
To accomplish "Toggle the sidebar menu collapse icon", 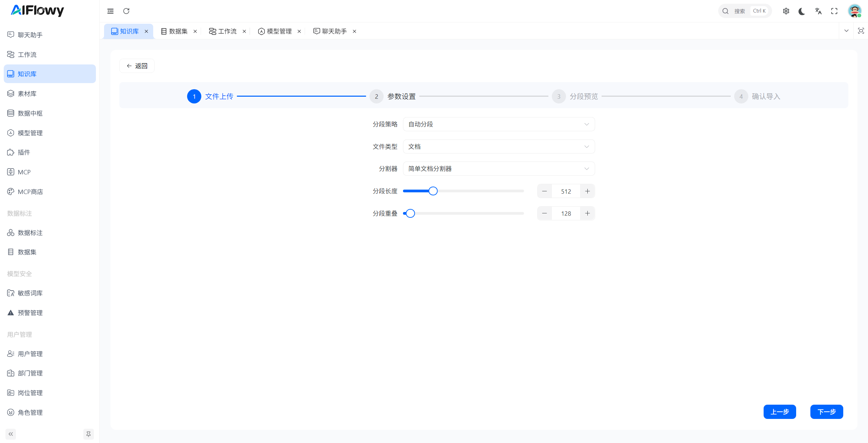I will tap(110, 11).
